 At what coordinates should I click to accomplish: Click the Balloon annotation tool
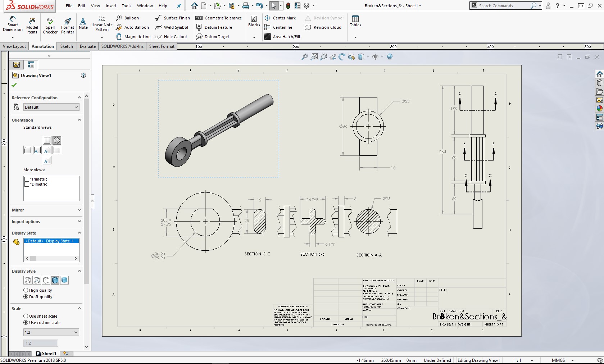coord(128,18)
